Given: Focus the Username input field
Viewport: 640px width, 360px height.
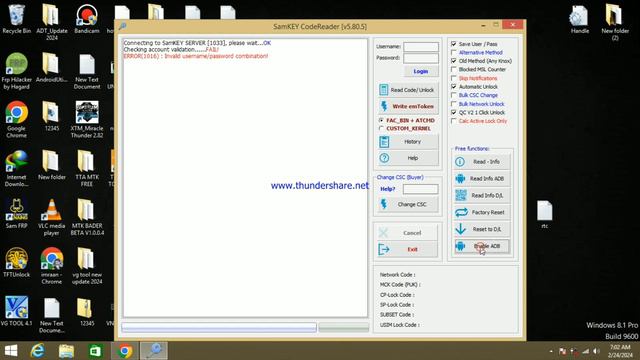Looking at the screenshot, I should (421, 47).
